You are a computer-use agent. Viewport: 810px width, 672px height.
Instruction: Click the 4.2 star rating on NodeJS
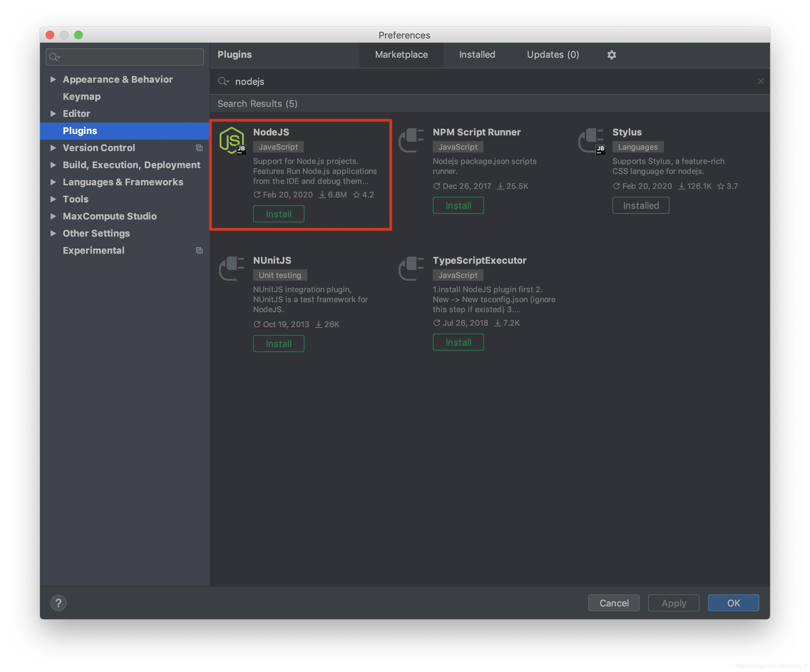tap(363, 195)
